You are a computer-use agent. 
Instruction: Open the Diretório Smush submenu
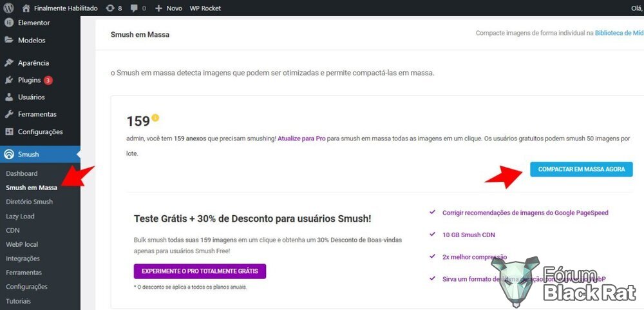(29, 202)
